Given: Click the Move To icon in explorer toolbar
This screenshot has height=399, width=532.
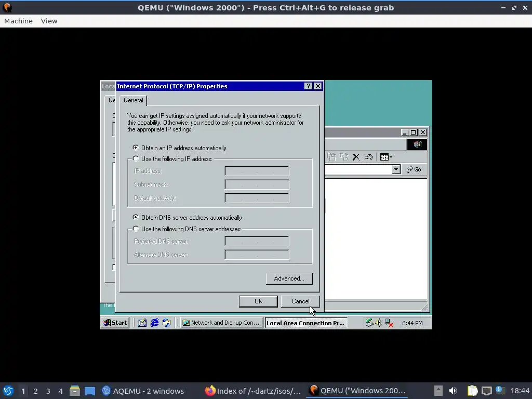Looking at the screenshot, I should click(x=331, y=157).
